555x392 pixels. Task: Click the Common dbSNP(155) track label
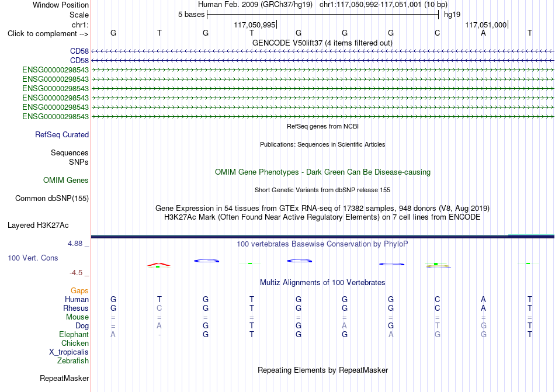(x=52, y=198)
